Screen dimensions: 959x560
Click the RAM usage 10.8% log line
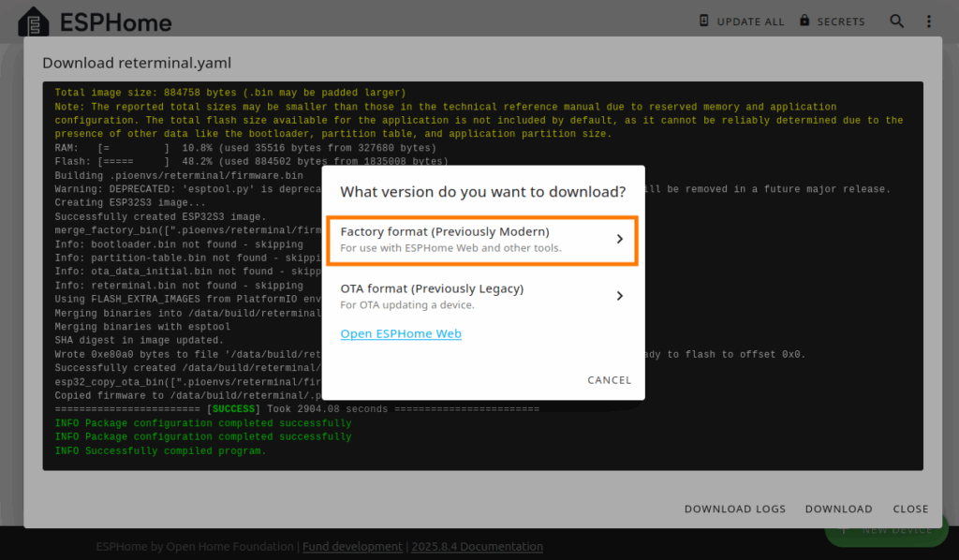pos(245,148)
